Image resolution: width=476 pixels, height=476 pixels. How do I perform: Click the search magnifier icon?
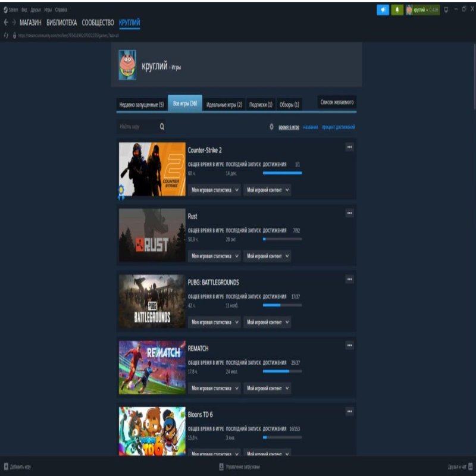point(162,127)
